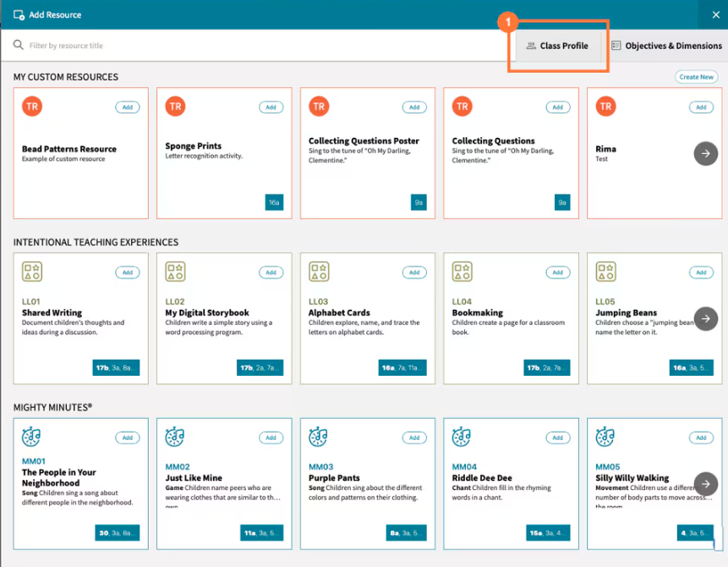Click the TR icon on Sponge Prints card
Image resolution: width=728 pixels, height=567 pixels.
[x=175, y=107]
